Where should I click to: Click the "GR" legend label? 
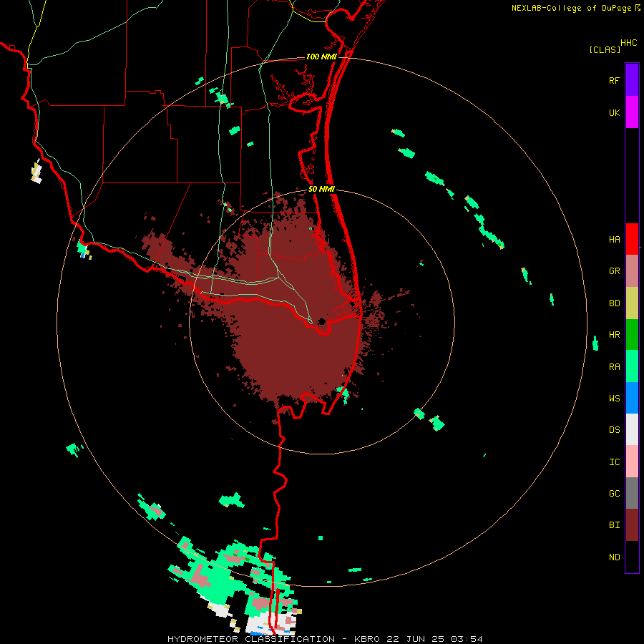point(614,271)
